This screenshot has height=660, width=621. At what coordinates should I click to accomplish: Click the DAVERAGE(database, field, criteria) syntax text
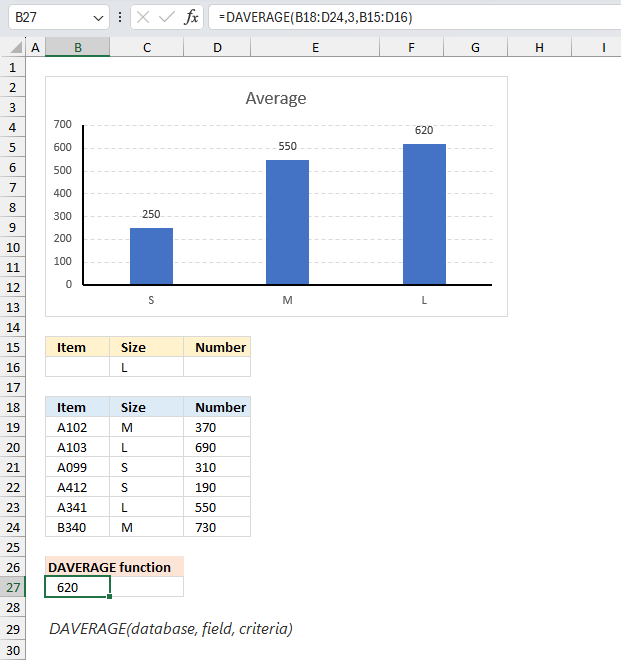tap(171, 628)
